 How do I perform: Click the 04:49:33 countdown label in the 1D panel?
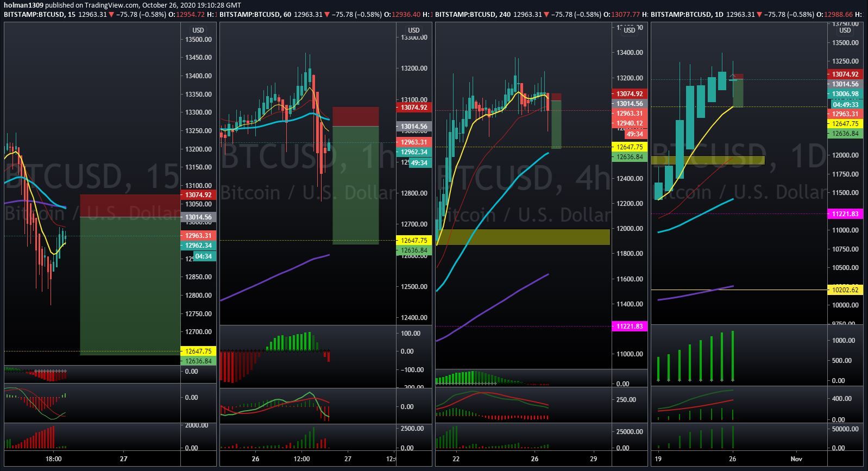(845, 104)
